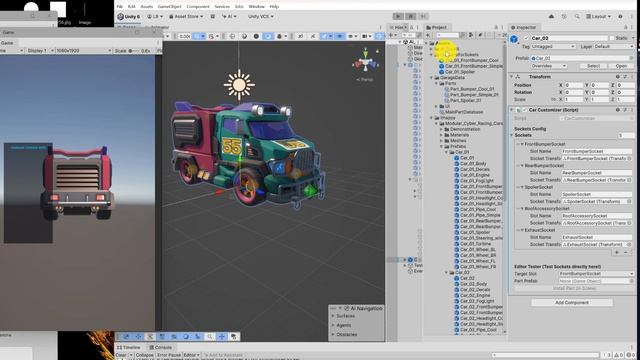640x360 pixels.
Task: Open the account LS dropdown
Action: (155, 16)
